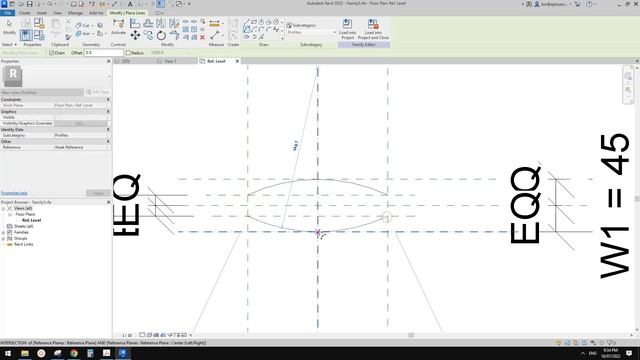Select the Pick Lines draw tool
The image size is (640, 360).
pyautogui.click(x=261, y=37)
